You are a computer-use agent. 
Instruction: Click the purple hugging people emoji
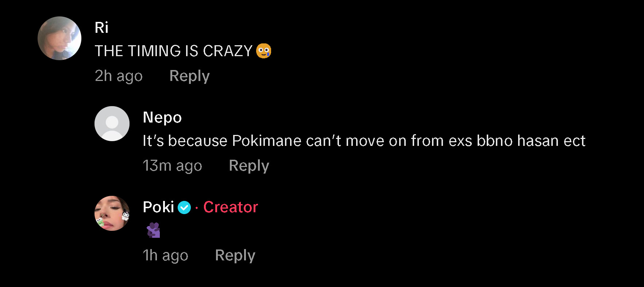click(153, 230)
